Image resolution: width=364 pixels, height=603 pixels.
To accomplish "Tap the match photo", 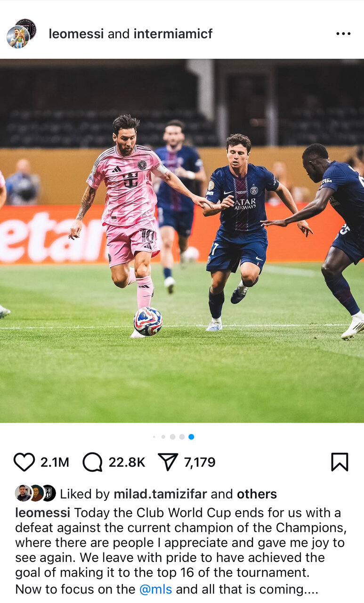I will (x=182, y=241).
